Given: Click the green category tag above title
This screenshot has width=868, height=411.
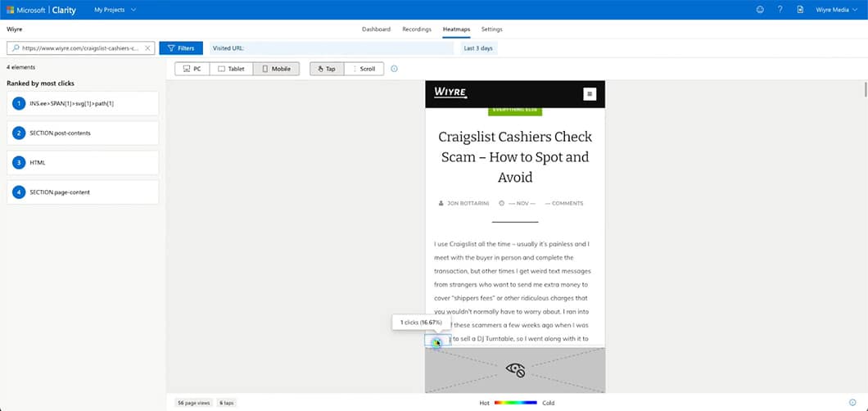Looking at the screenshot, I should coord(515,111).
